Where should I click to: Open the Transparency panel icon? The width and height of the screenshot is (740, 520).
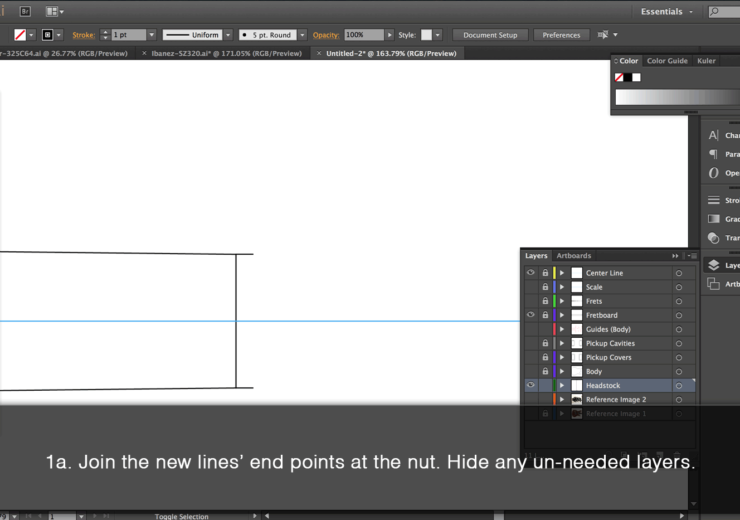[x=714, y=238]
